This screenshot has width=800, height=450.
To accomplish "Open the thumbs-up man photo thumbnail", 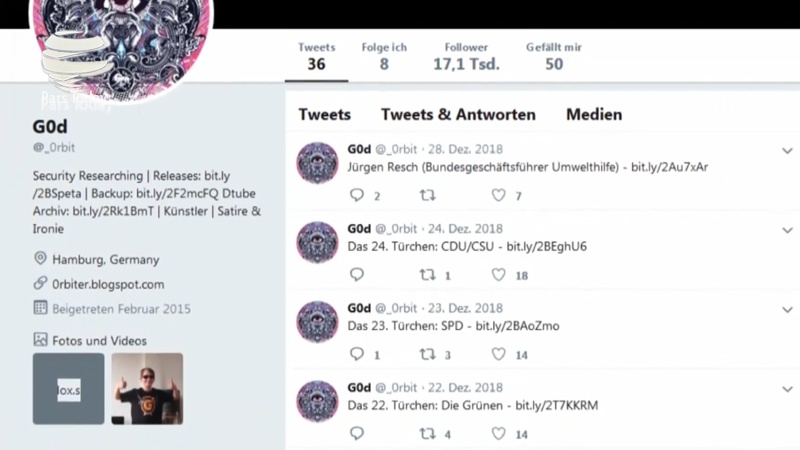I will tap(147, 389).
